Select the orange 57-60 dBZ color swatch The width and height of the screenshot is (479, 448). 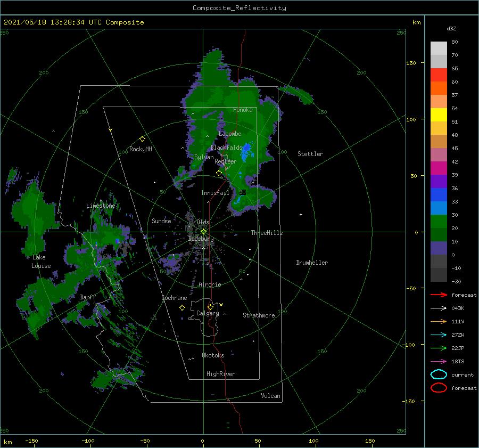pyautogui.click(x=439, y=88)
